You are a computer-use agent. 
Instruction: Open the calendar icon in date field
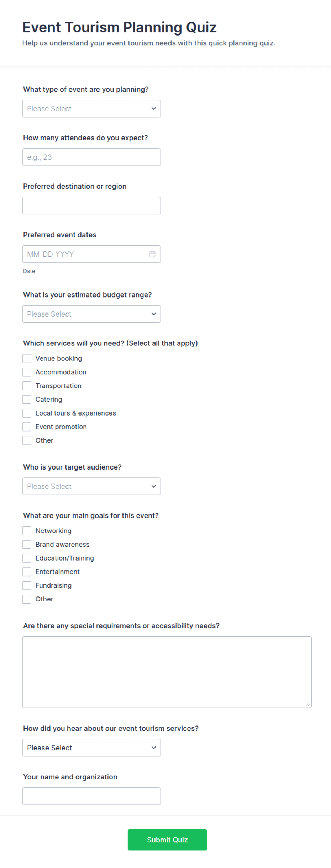click(152, 254)
